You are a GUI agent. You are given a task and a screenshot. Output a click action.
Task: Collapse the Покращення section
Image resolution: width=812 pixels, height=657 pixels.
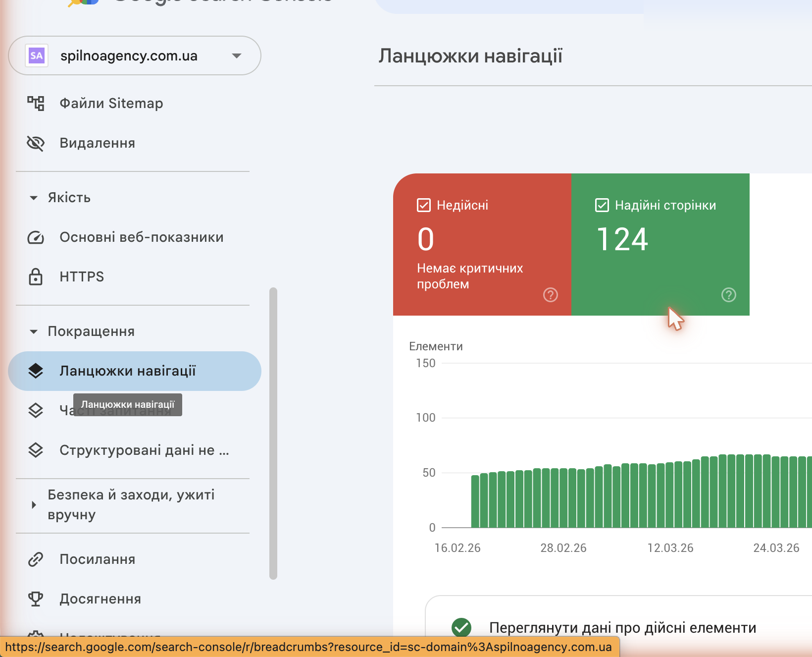(x=34, y=331)
